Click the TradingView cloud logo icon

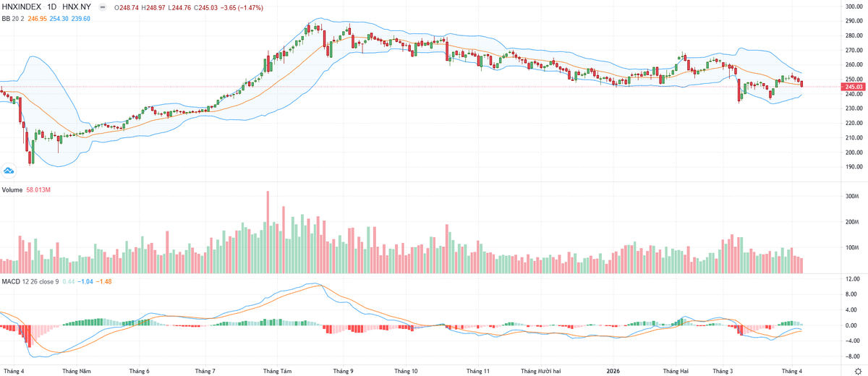pyautogui.click(x=9, y=171)
